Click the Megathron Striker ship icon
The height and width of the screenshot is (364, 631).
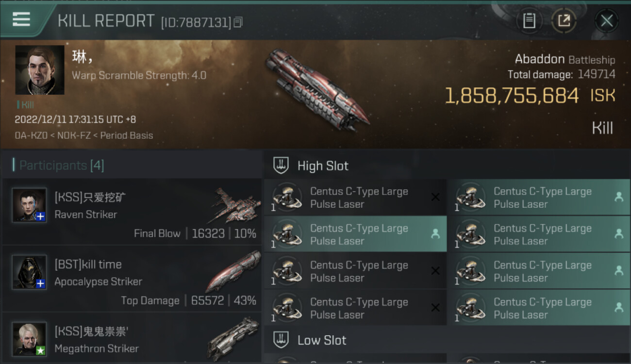(233, 338)
